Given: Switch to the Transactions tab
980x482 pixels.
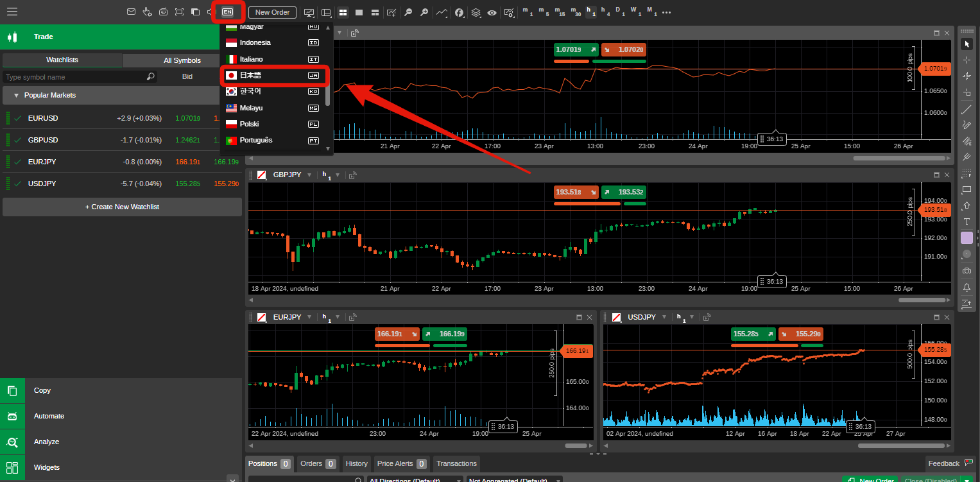Looking at the screenshot, I should click(457, 463).
